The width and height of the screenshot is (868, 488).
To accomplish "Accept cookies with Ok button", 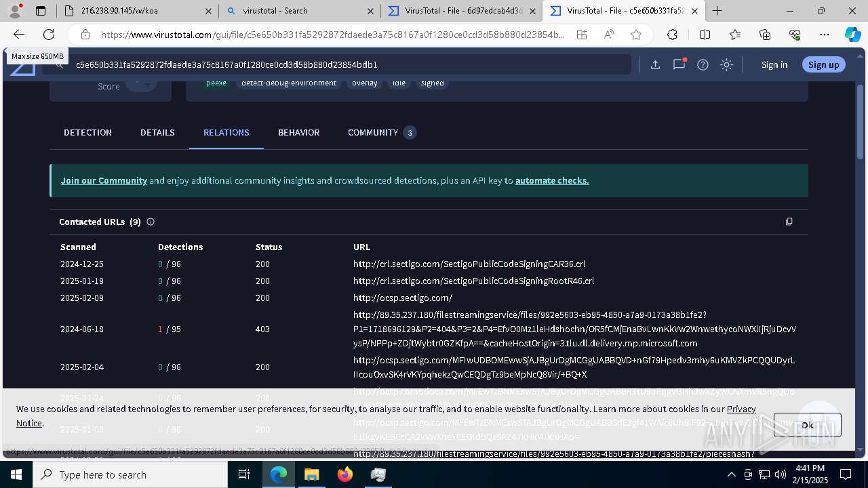I will click(x=807, y=425).
